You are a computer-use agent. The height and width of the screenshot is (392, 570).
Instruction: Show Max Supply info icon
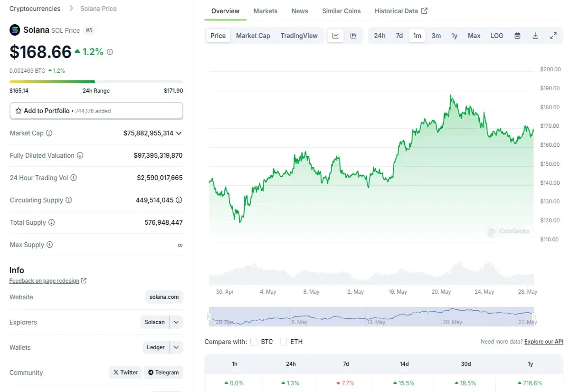point(50,245)
